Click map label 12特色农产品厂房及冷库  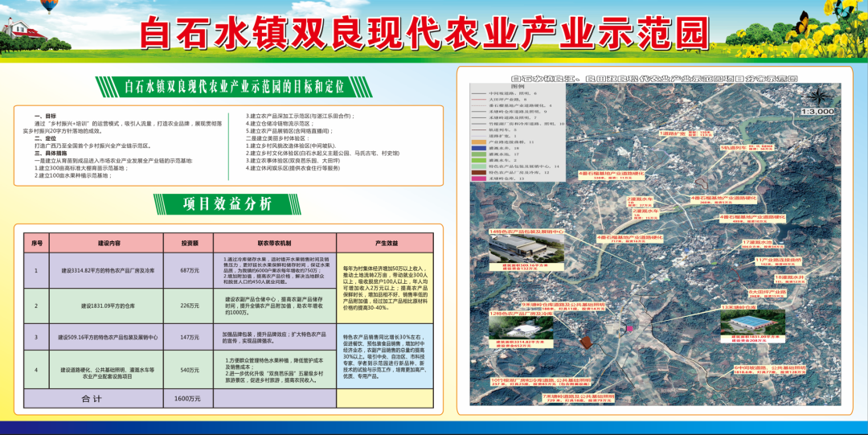coord(521,314)
